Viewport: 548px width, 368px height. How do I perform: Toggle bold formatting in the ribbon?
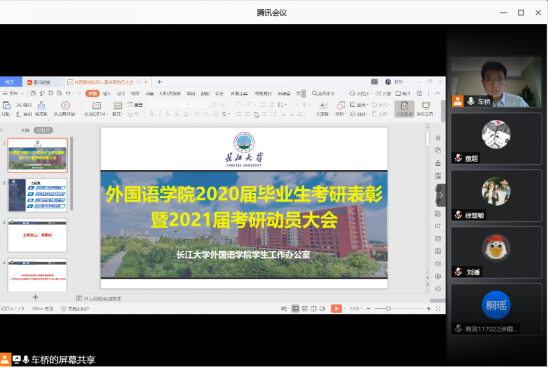[x=151, y=114]
